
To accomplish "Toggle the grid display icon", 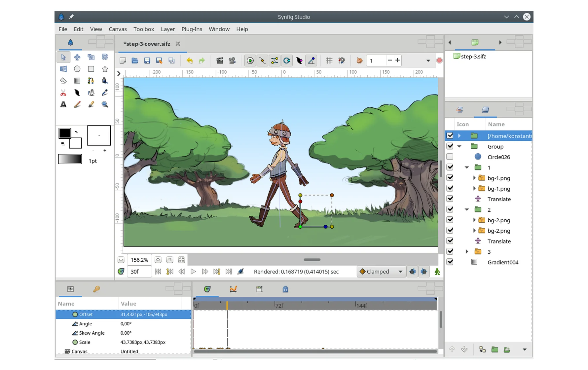I will click(x=329, y=60).
